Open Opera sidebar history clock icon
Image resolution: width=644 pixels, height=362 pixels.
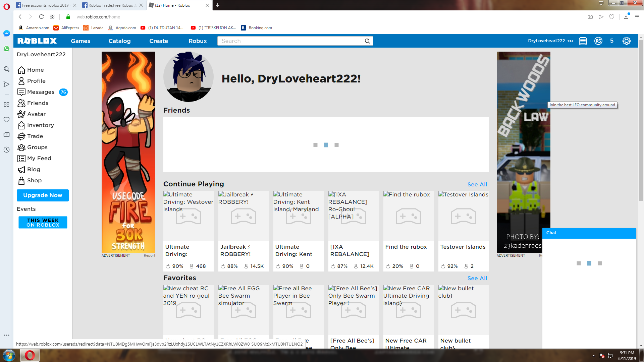pos(6,149)
